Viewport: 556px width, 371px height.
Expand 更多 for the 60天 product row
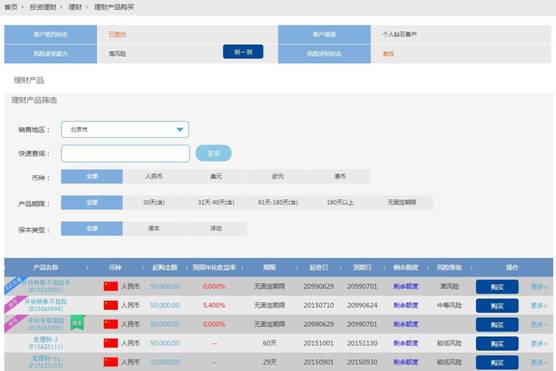[539, 343]
